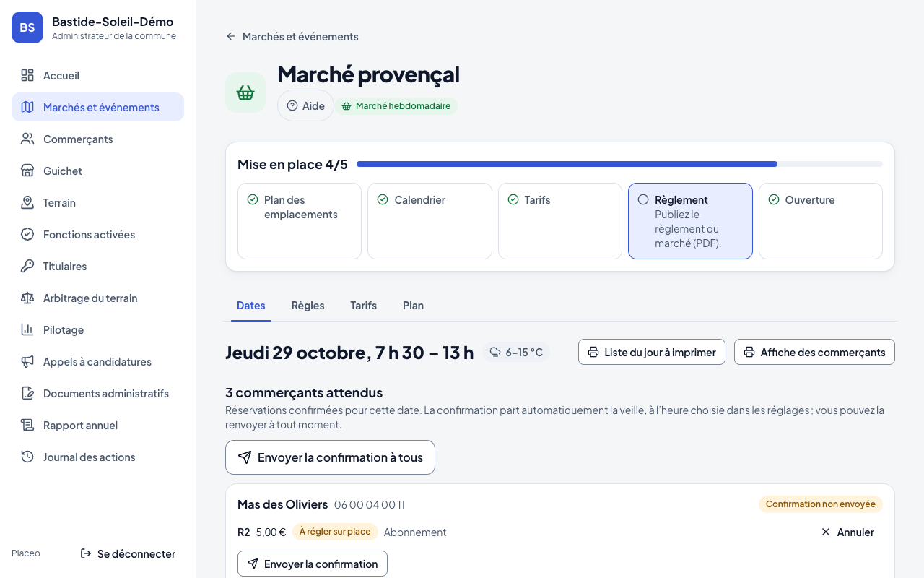Open the Calendrier step card
Image resolution: width=924 pixels, height=578 pixels.
click(x=430, y=221)
